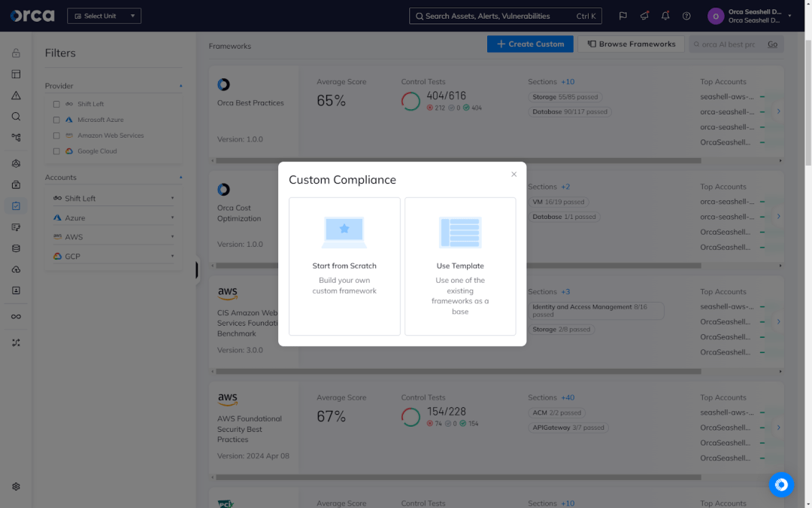Viewport: 812px width, 508px height.
Task: Choose the Use Template option
Action: coord(460,266)
